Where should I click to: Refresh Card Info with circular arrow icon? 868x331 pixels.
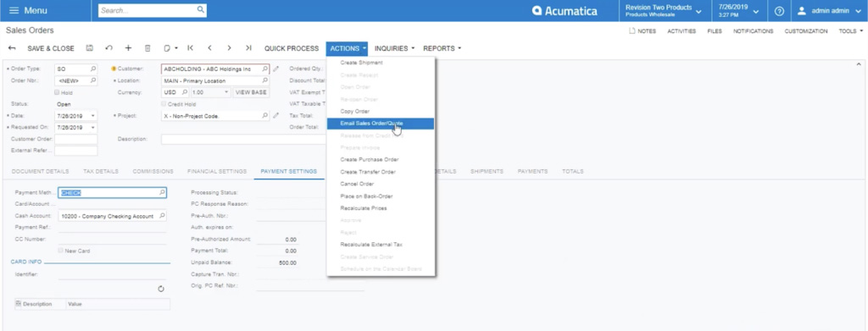point(161,289)
